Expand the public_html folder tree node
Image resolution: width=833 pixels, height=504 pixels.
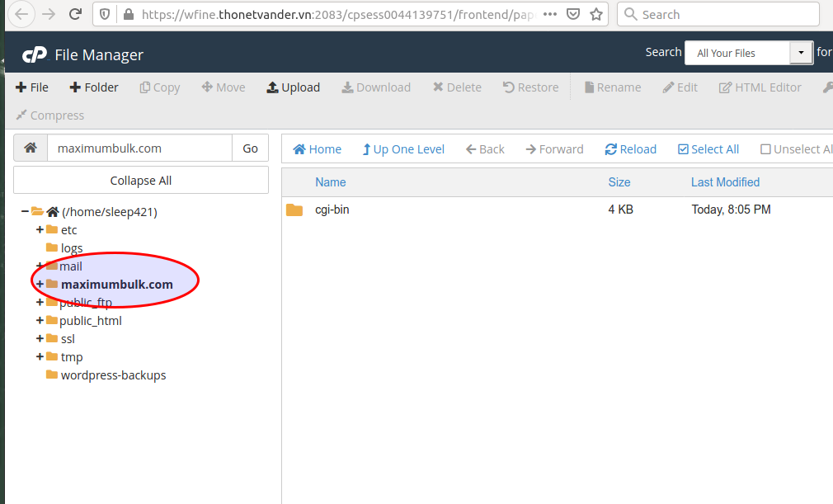(40, 320)
